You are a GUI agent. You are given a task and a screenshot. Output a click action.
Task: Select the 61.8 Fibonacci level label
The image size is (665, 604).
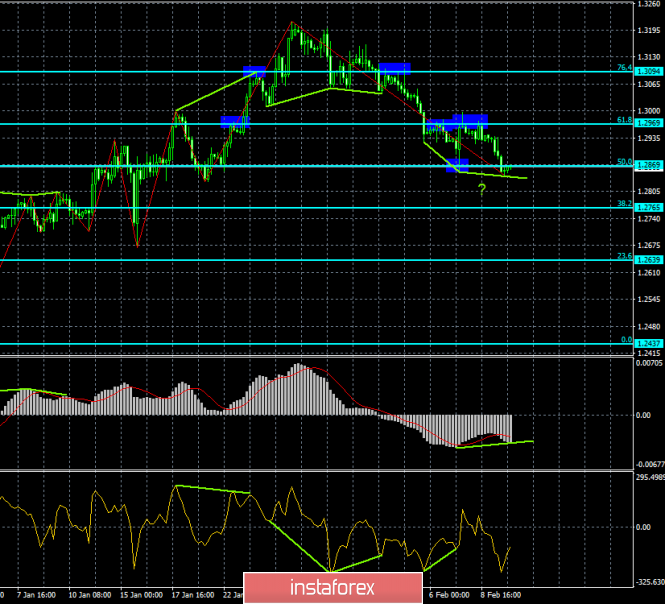click(x=623, y=119)
